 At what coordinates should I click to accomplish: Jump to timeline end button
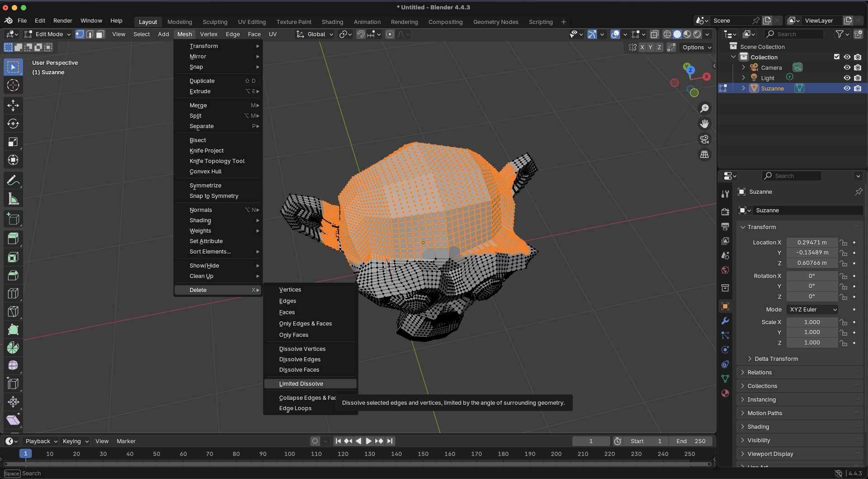pyautogui.click(x=390, y=441)
